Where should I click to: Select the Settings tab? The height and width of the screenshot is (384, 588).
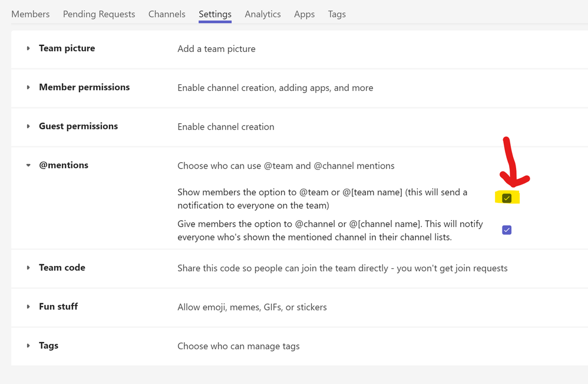click(x=215, y=14)
